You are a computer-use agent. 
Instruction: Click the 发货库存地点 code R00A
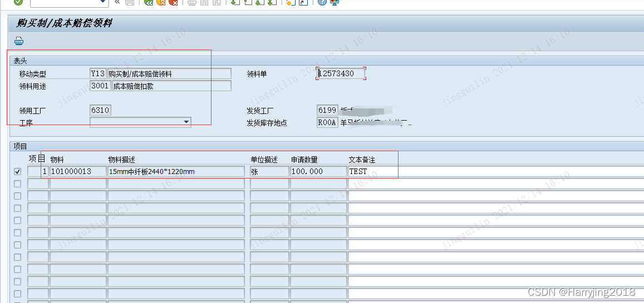coord(328,122)
